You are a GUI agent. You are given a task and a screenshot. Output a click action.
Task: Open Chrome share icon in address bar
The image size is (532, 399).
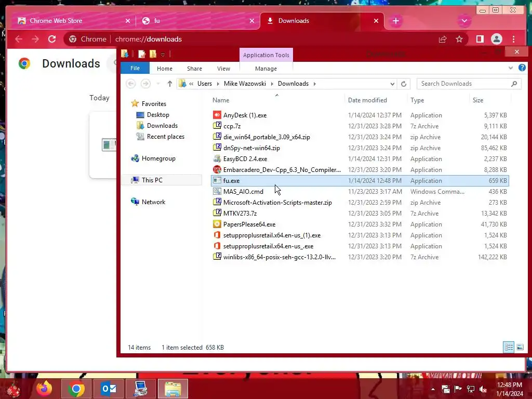[443, 39]
